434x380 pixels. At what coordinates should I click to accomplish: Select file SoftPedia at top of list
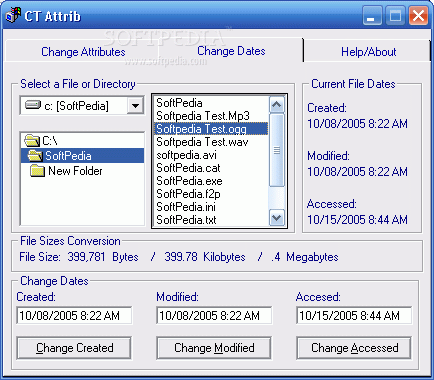211,103
